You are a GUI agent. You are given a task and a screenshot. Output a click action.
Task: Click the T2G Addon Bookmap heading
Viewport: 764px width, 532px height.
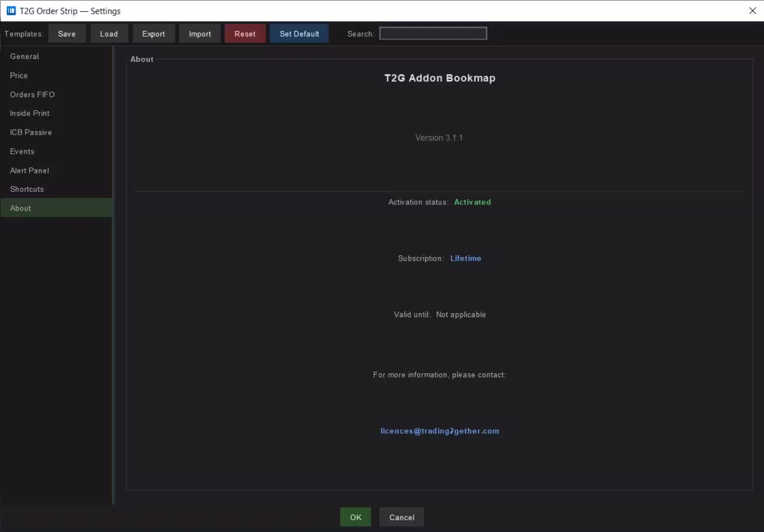point(440,78)
